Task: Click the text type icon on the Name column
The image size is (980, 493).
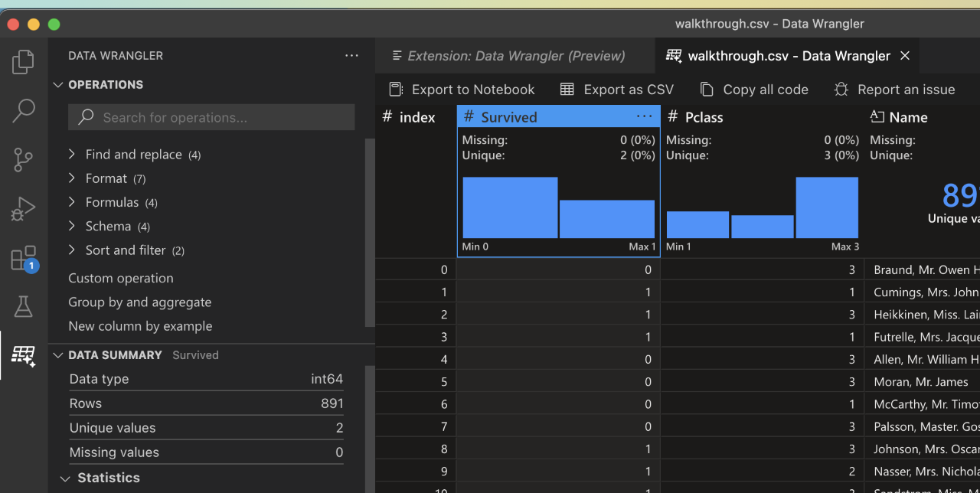Action: tap(878, 116)
